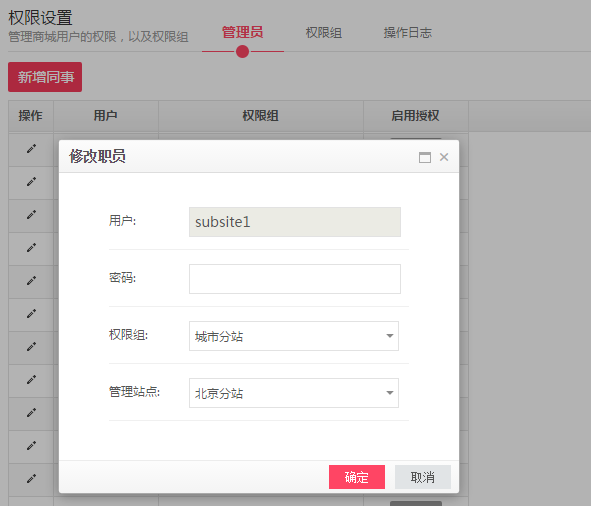Open the 权限组 dropdown showing 城市分站
Image resolution: width=591 pixels, height=506 pixels.
click(x=294, y=336)
